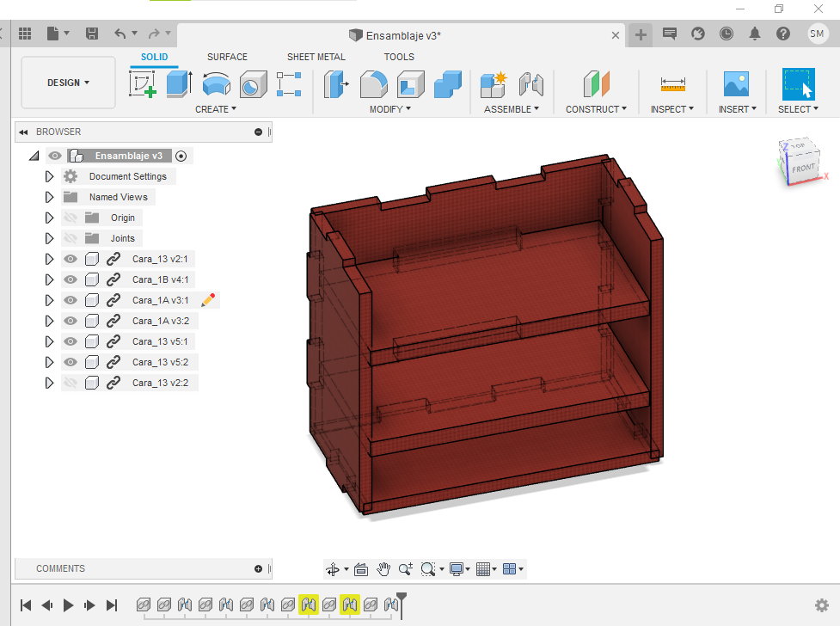Open the MODIFY dropdown menu
This screenshot has height=626, width=840.
click(x=390, y=109)
